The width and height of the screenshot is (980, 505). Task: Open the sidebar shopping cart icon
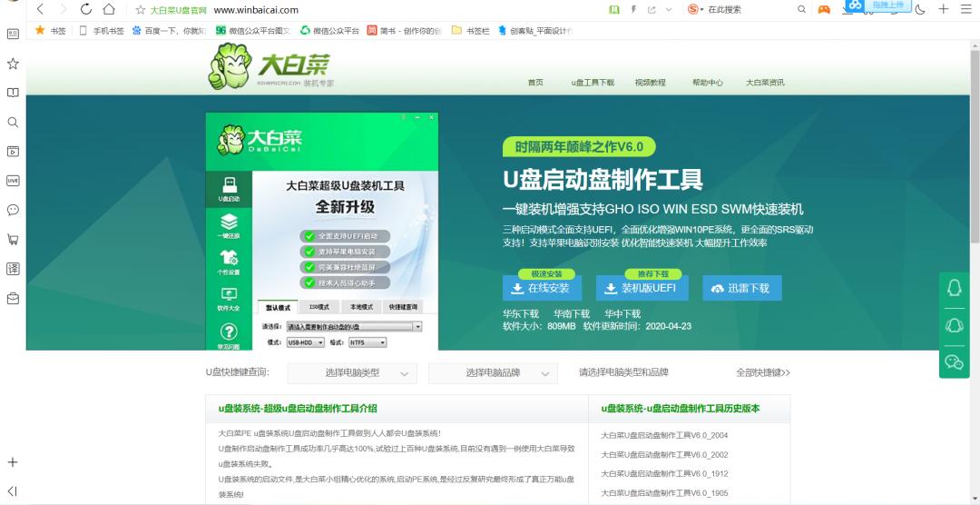tap(13, 239)
